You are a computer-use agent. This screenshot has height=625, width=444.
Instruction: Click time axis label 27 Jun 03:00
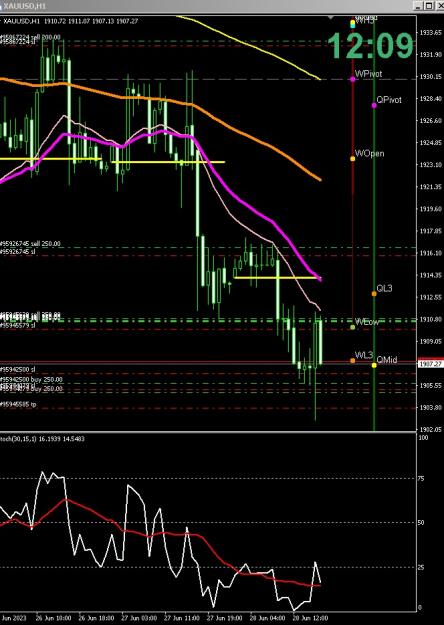[139, 618]
